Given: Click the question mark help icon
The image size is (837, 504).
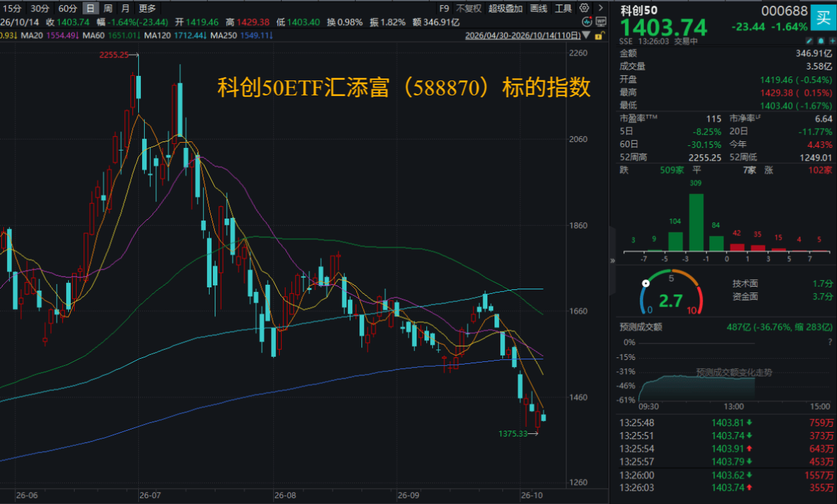Looking at the screenshot, I should point(829,342).
